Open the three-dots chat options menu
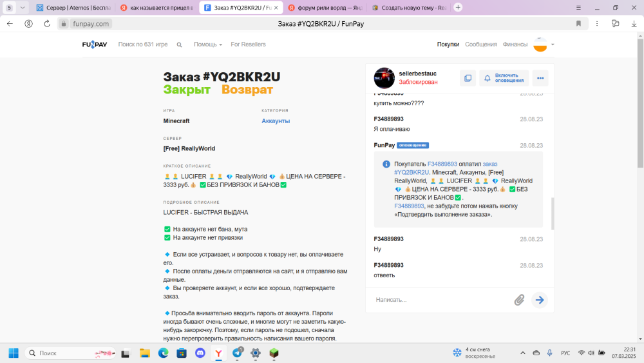This screenshot has width=644, height=363. pyautogui.click(x=540, y=78)
